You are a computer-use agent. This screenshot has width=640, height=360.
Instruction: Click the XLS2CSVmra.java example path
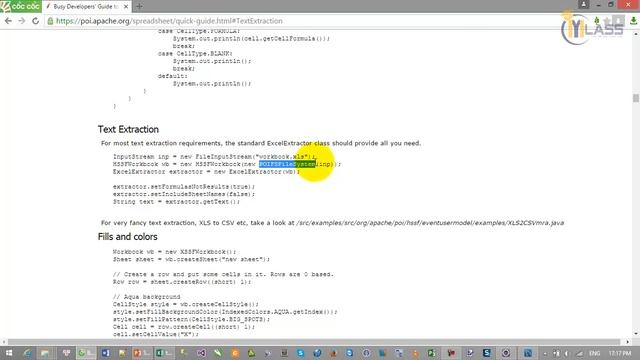(430, 223)
